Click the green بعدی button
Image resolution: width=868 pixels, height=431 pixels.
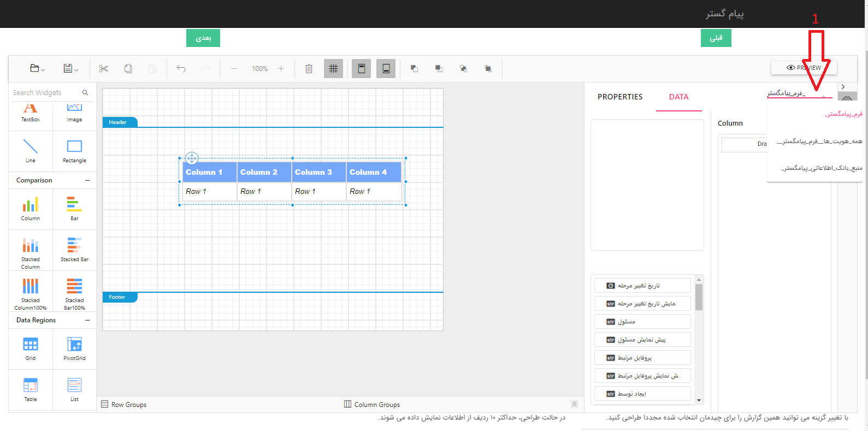click(x=203, y=38)
